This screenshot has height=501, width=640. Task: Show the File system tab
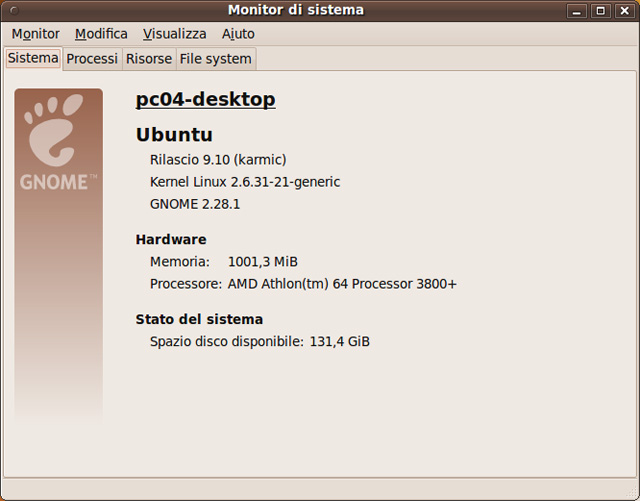point(215,59)
